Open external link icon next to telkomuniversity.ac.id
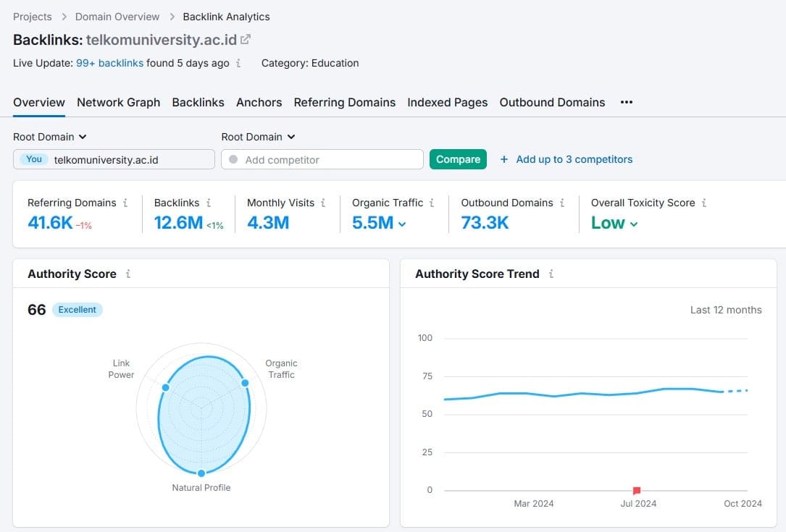Screen dimensions: 786x532 coord(245,39)
